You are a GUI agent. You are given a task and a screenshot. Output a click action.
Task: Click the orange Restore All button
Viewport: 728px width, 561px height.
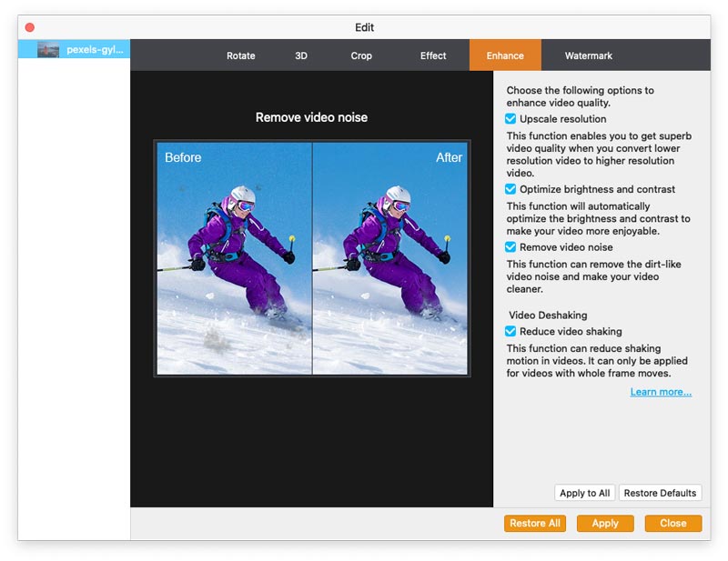(x=535, y=524)
